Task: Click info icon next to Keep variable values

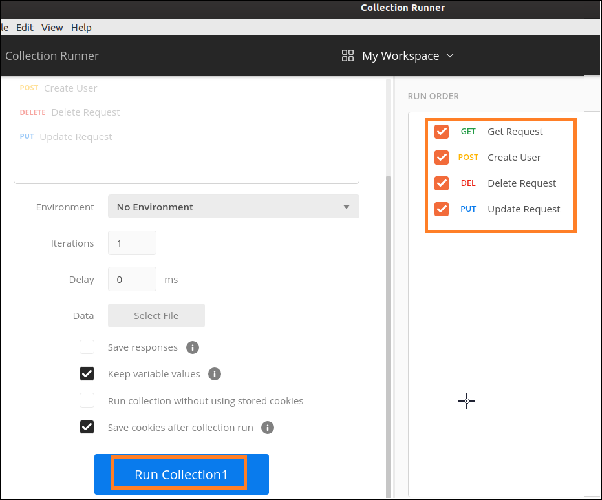Action: [215, 374]
